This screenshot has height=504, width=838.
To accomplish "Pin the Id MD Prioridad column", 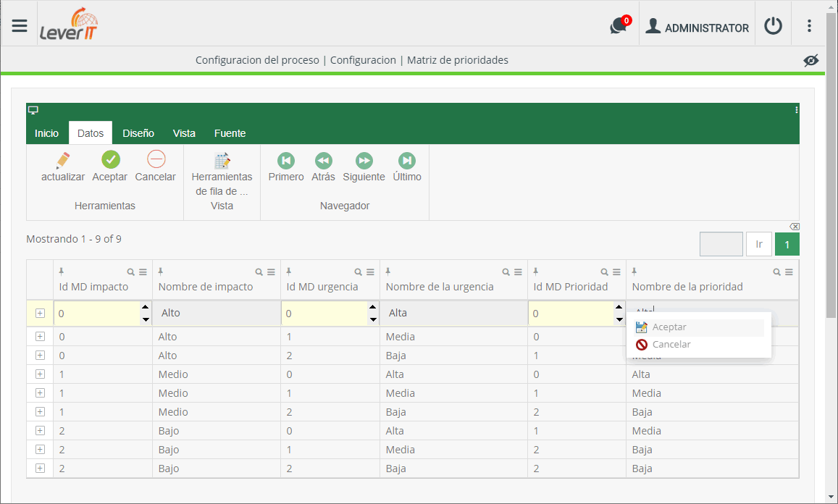I will click(535, 272).
